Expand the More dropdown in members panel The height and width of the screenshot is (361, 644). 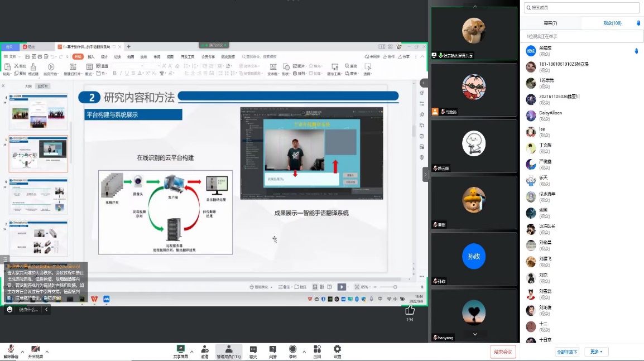595,352
